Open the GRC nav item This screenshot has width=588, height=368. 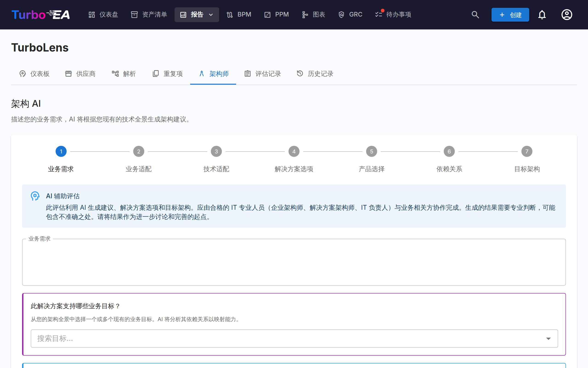pyautogui.click(x=350, y=14)
